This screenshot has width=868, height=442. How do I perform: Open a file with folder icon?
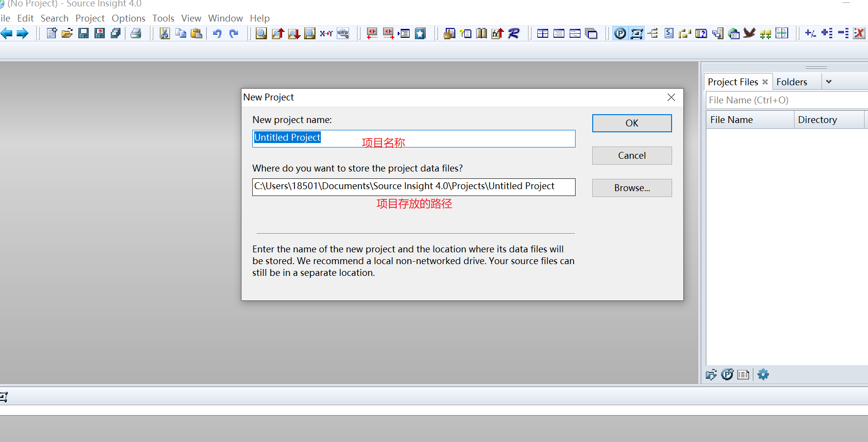point(68,33)
